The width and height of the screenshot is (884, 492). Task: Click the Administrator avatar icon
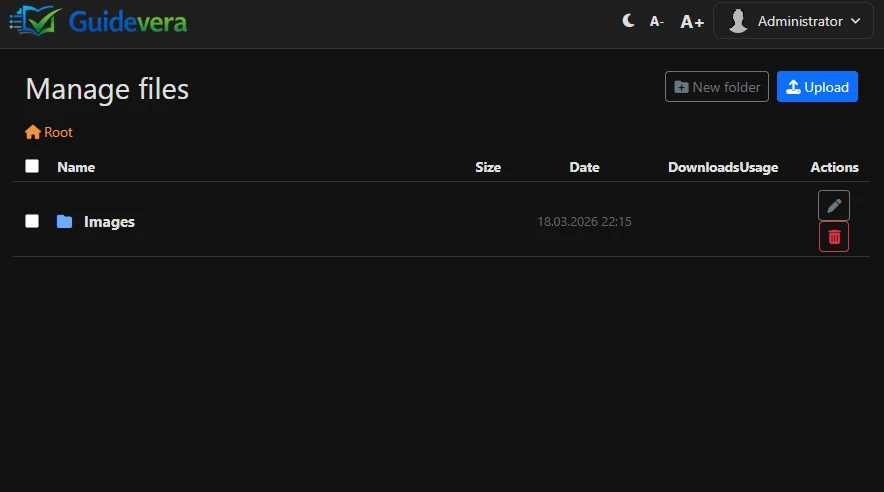(738, 21)
